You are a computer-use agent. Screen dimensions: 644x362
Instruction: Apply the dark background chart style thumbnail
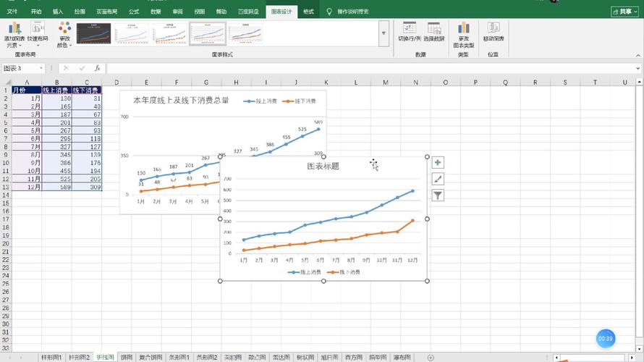(x=93, y=33)
